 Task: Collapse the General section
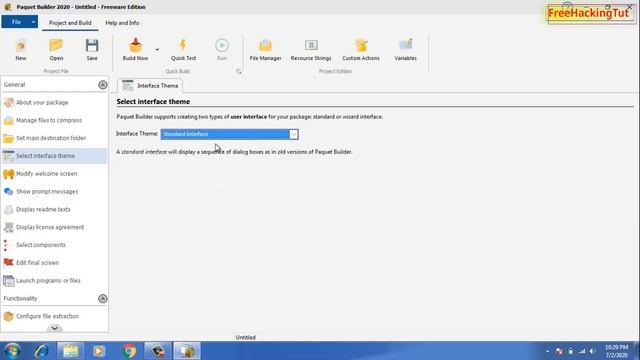102,84
